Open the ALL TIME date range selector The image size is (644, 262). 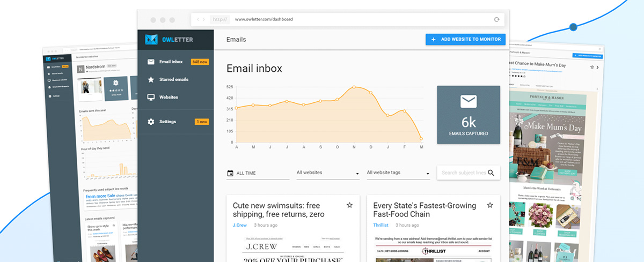tap(258, 173)
